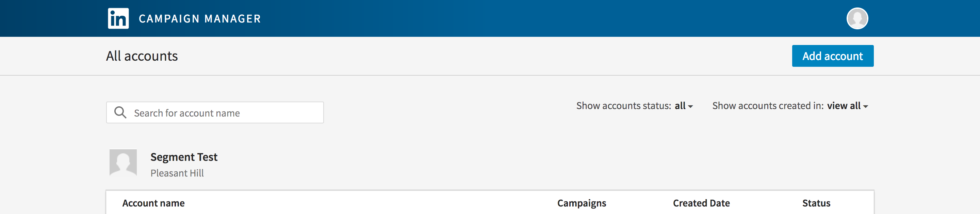The height and width of the screenshot is (214, 980).
Task: Click the "Show accounts created in:" label
Action: point(767,106)
